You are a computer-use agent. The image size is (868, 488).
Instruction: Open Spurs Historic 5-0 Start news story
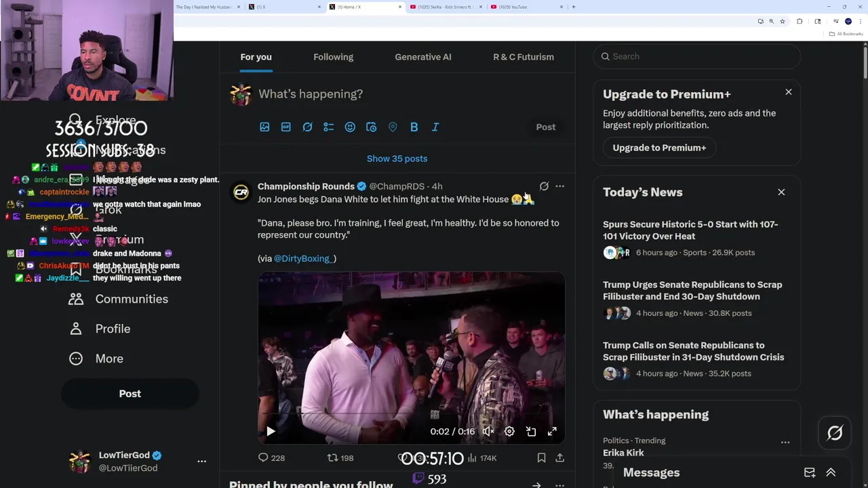click(696, 238)
